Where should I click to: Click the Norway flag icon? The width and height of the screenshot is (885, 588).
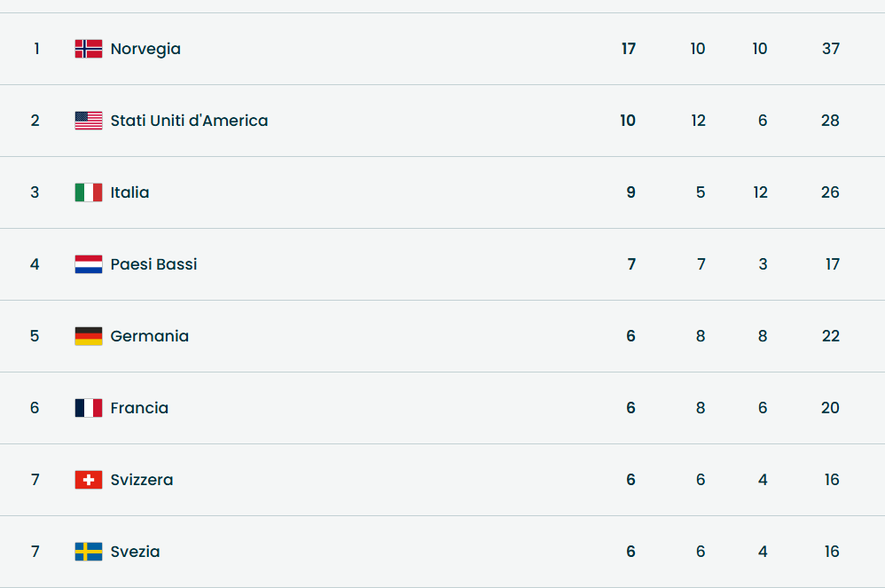pos(89,49)
